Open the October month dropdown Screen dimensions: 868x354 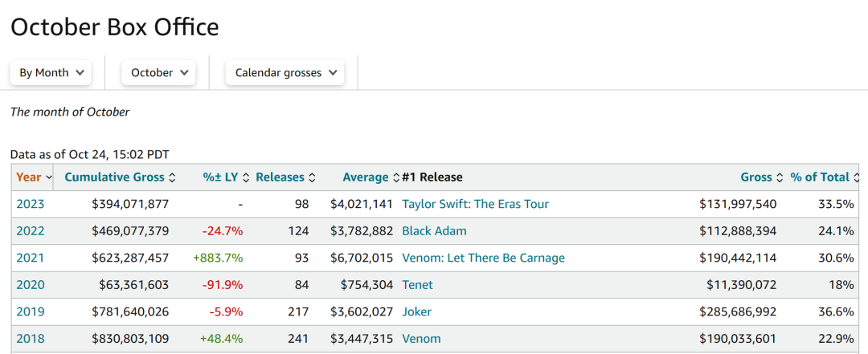coord(159,72)
